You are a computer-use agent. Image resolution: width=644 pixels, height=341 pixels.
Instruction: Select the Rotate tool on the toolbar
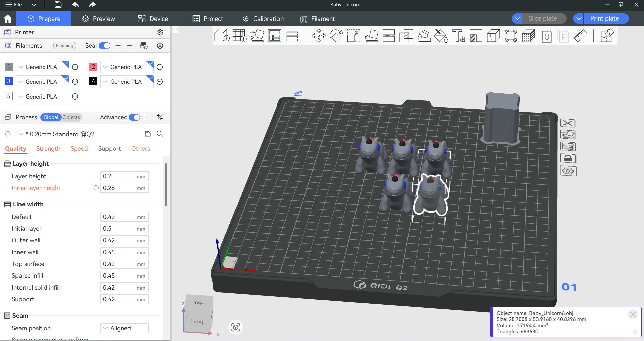coord(336,36)
